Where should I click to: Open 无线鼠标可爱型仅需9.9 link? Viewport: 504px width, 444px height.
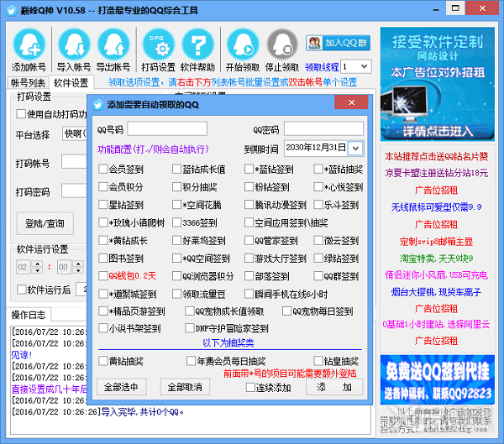436,207
